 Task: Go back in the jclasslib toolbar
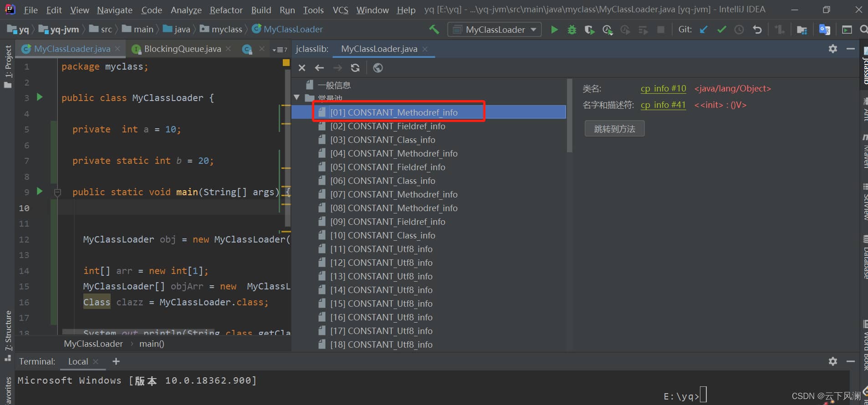pos(319,68)
